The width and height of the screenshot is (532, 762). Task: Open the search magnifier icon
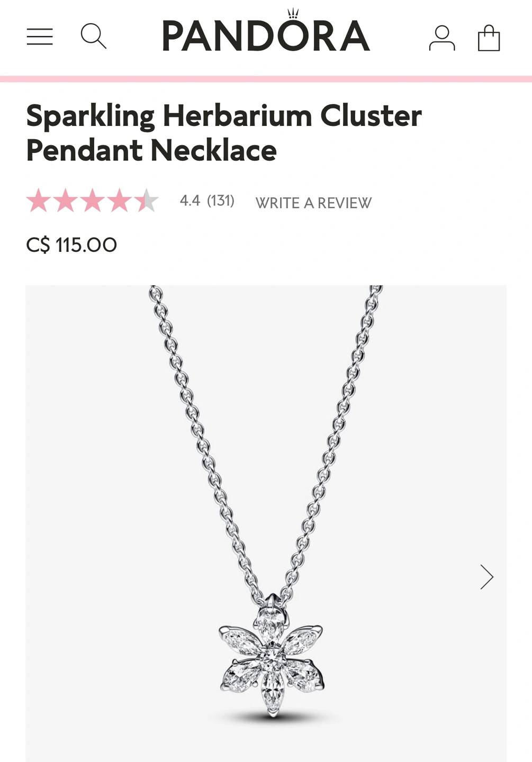[94, 36]
